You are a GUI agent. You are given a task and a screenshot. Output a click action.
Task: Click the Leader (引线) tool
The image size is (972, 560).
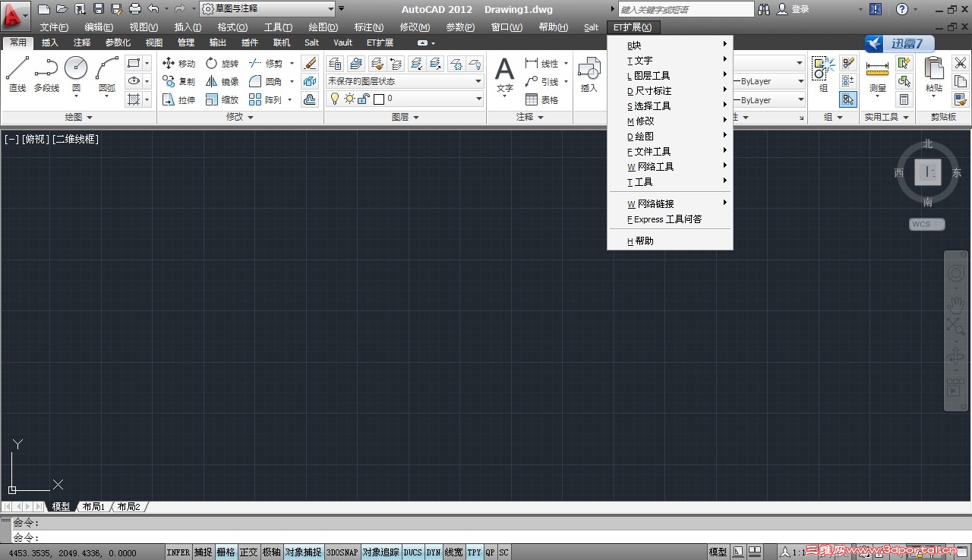click(x=542, y=82)
